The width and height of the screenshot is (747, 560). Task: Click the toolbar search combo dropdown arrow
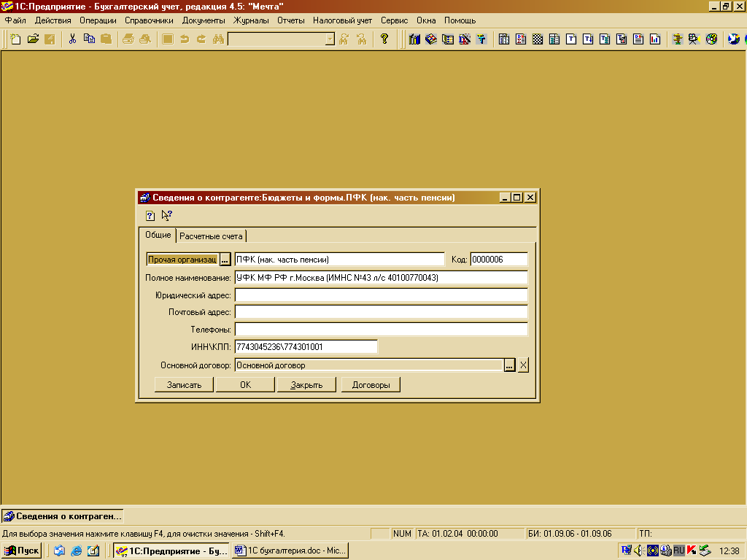coord(330,39)
